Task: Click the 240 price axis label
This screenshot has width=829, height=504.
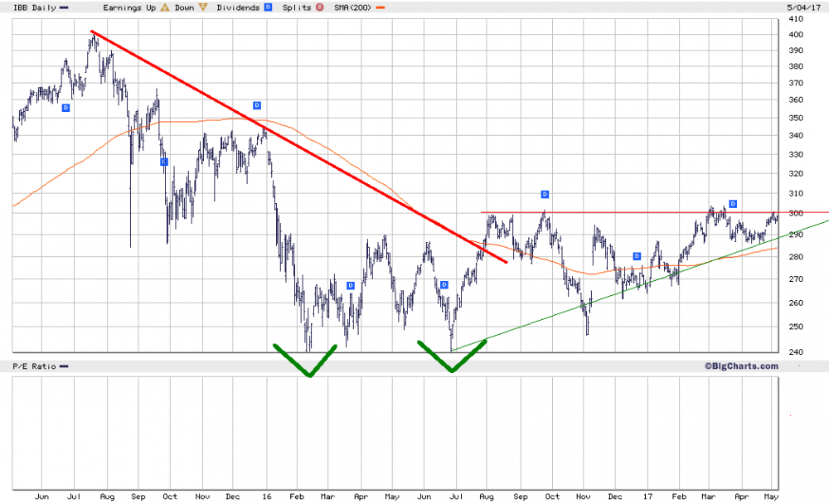Action: point(796,351)
